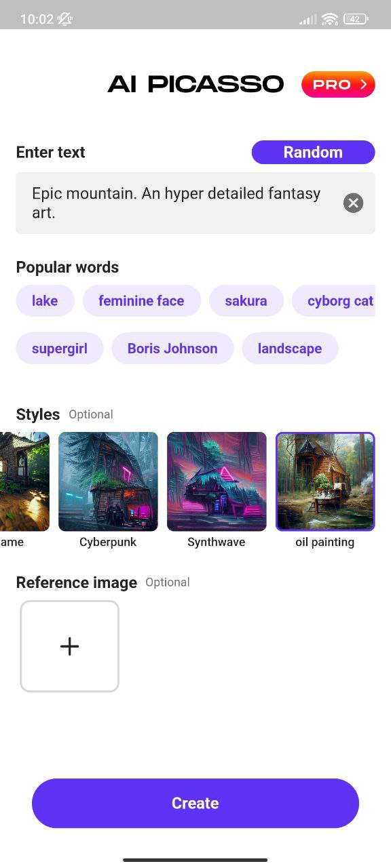Add 'sakura' to the prompt
Screen dimensions: 391x868
tap(246, 300)
